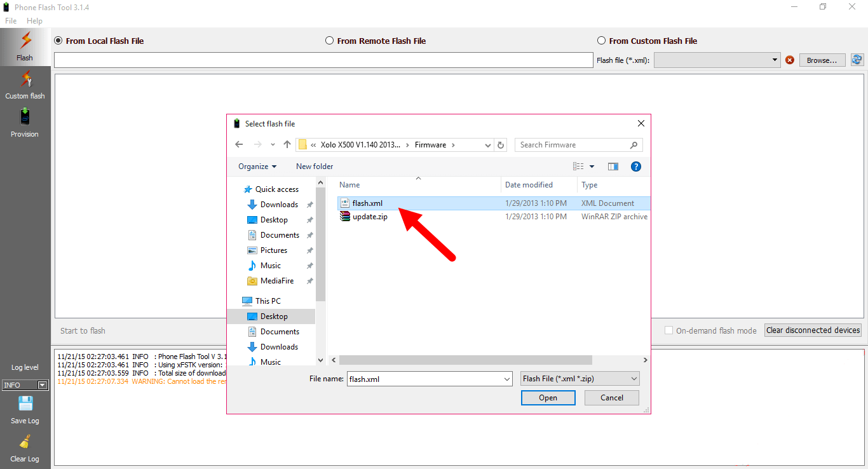Select From Custom Flash File radio
The image size is (868, 469).
601,41
